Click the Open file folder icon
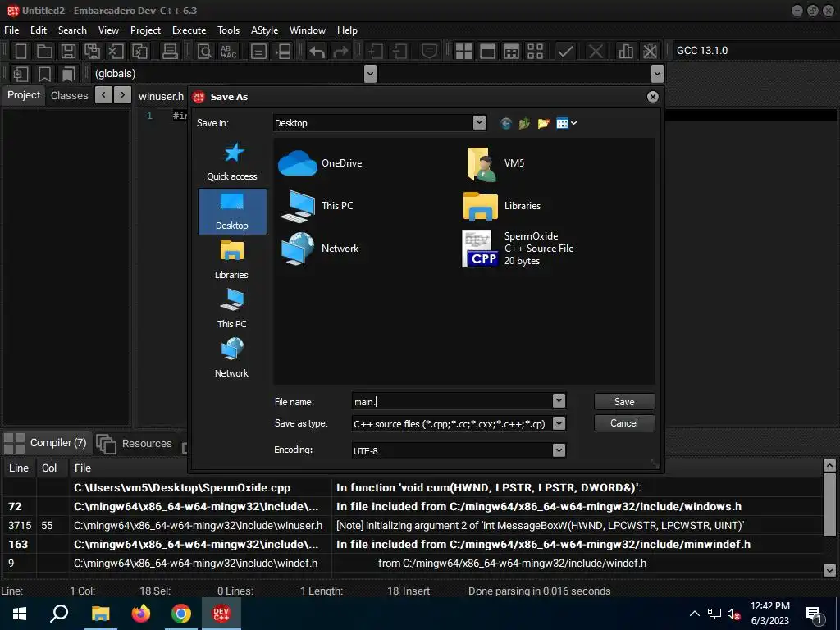 pos(44,51)
